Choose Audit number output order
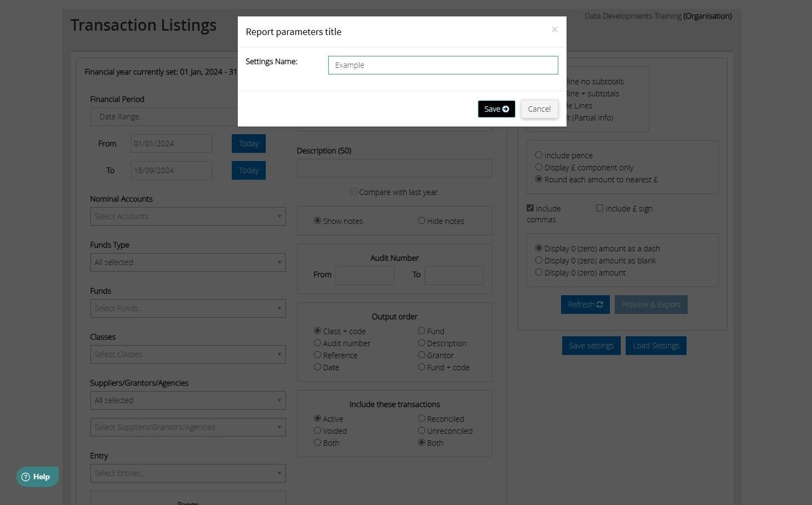Viewport: 812px width, 505px height. 317,343
